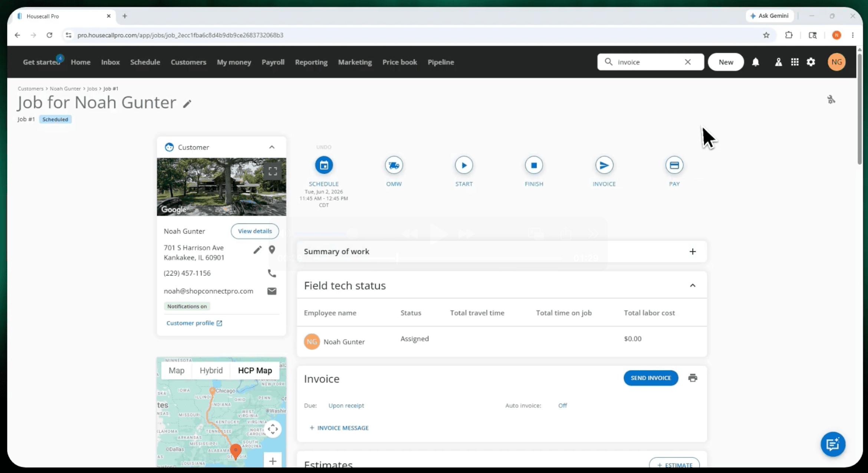This screenshot has height=473, width=868.
Task: Open the Get started nav item
Action: 42,62
